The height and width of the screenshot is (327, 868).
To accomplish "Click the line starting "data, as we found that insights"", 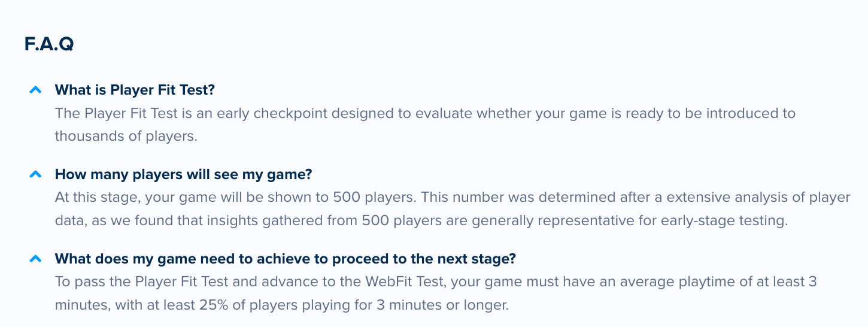I will 421,220.
